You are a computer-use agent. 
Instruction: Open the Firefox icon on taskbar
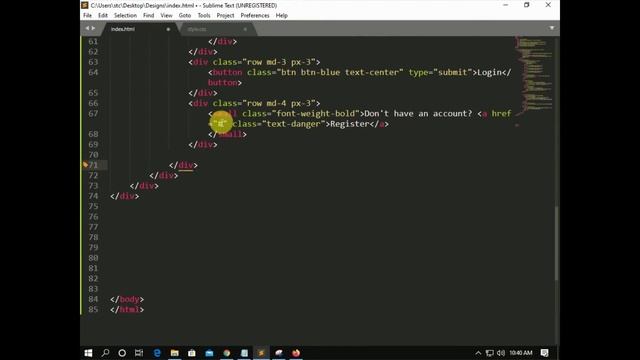[296, 353]
